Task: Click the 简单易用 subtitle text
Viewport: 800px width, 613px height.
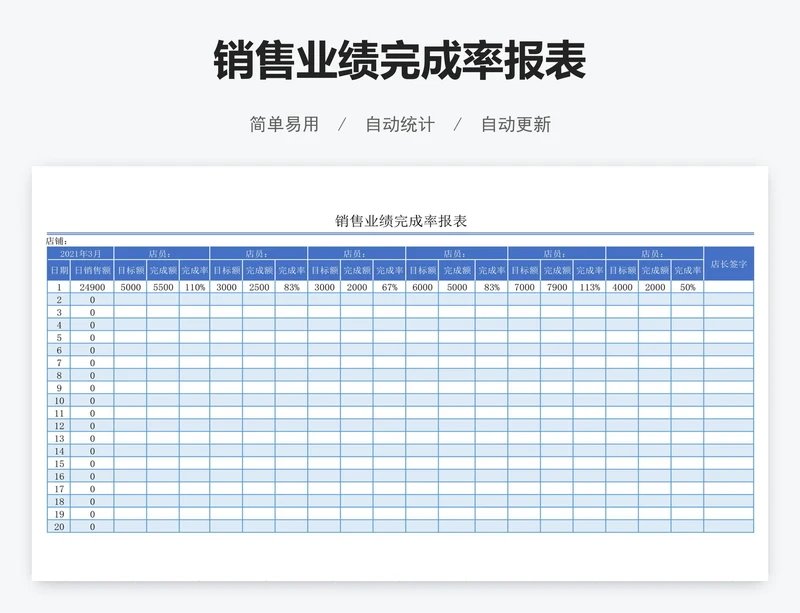Action: pyautogui.click(x=284, y=124)
